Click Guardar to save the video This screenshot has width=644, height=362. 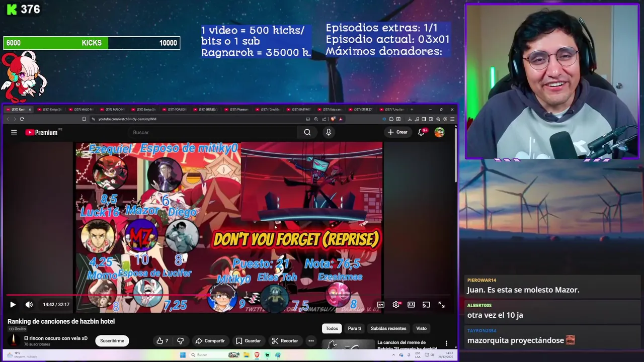point(248,341)
